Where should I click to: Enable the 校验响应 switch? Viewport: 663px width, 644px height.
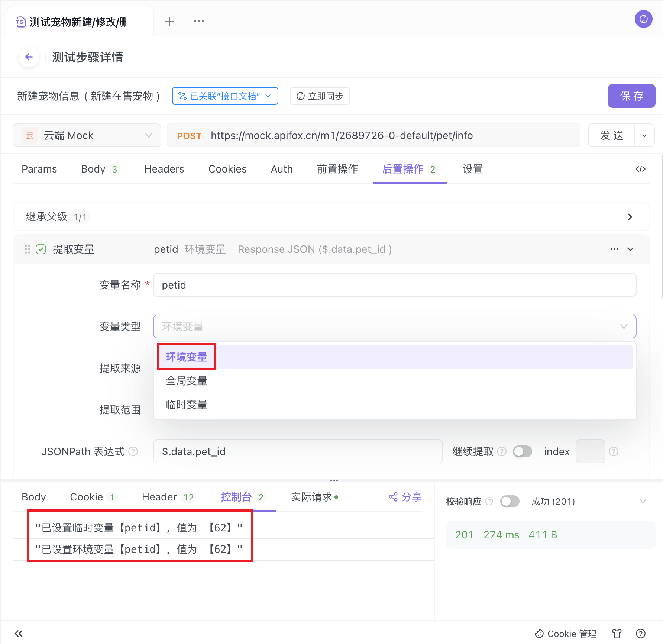tap(510, 501)
